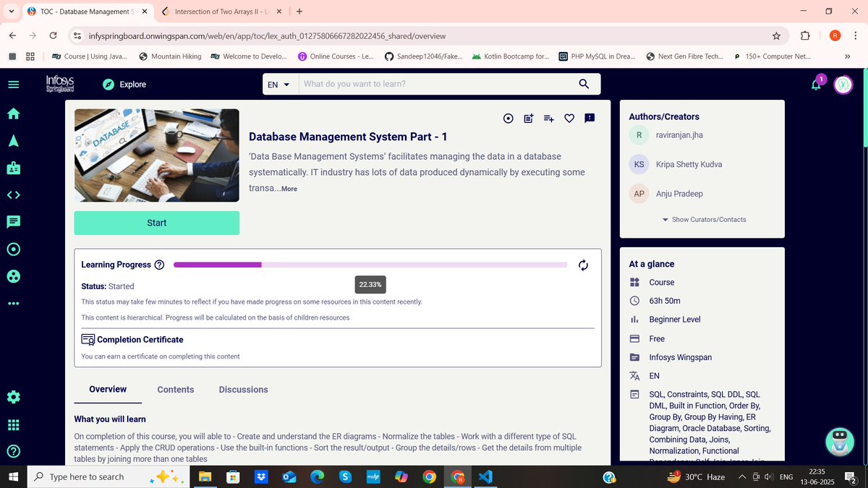Open the chat message icon in sidebar
The height and width of the screenshot is (488, 868).
[x=13, y=222]
